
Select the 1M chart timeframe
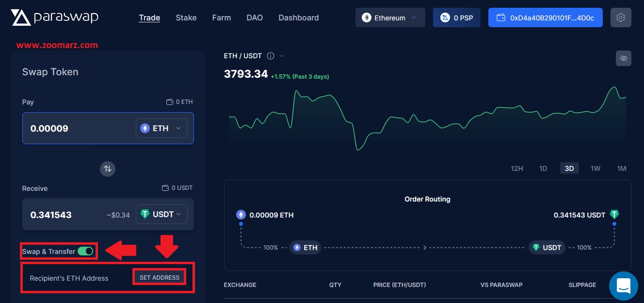[x=622, y=168]
